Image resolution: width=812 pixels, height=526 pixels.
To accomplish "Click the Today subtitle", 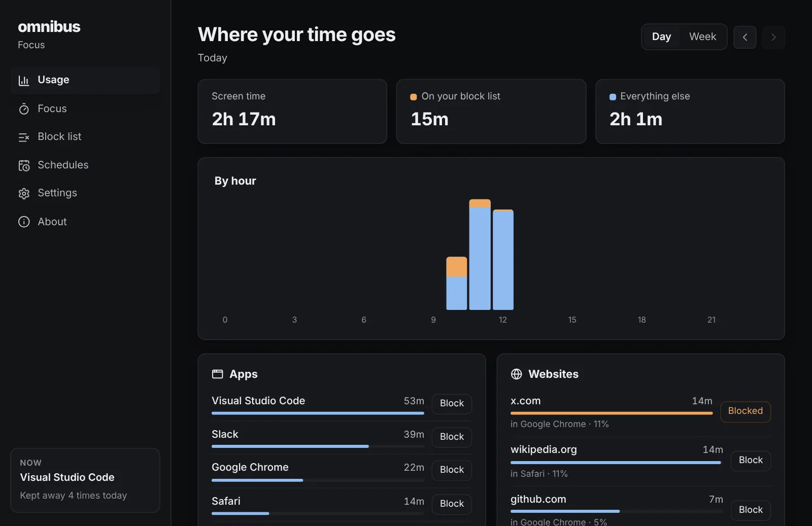I will [212, 58].
